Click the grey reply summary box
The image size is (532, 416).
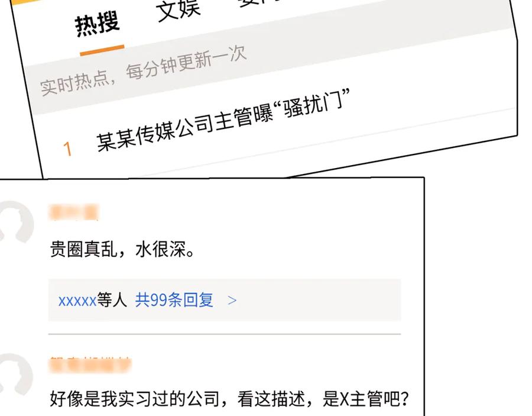coord(225,300)
